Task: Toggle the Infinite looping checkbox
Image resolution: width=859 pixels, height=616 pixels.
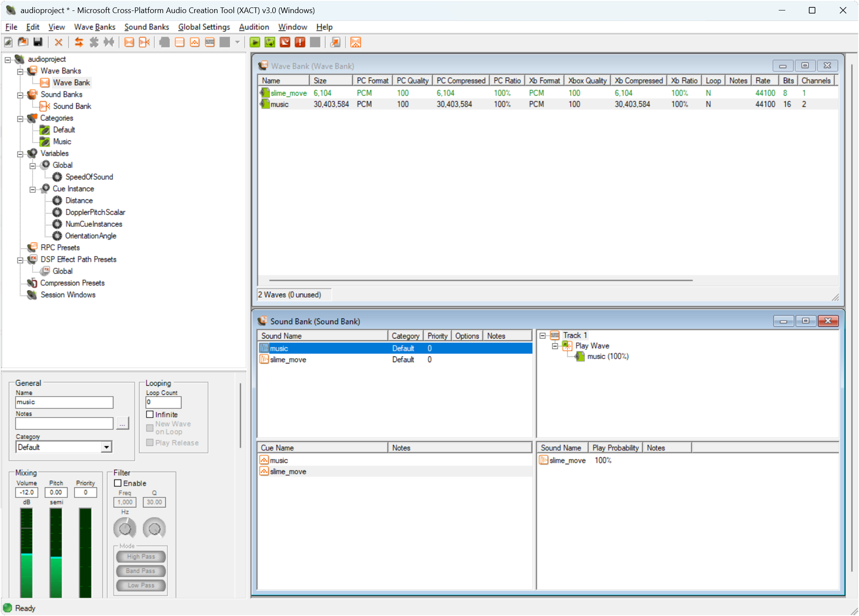Action: click(x=150, y=414)
